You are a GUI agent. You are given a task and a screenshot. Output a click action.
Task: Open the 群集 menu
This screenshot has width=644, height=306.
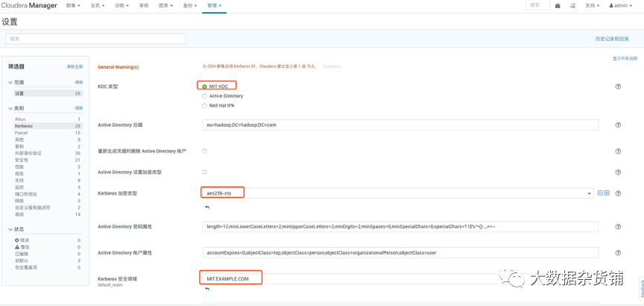pyautogui.click(x=73, y=6)
